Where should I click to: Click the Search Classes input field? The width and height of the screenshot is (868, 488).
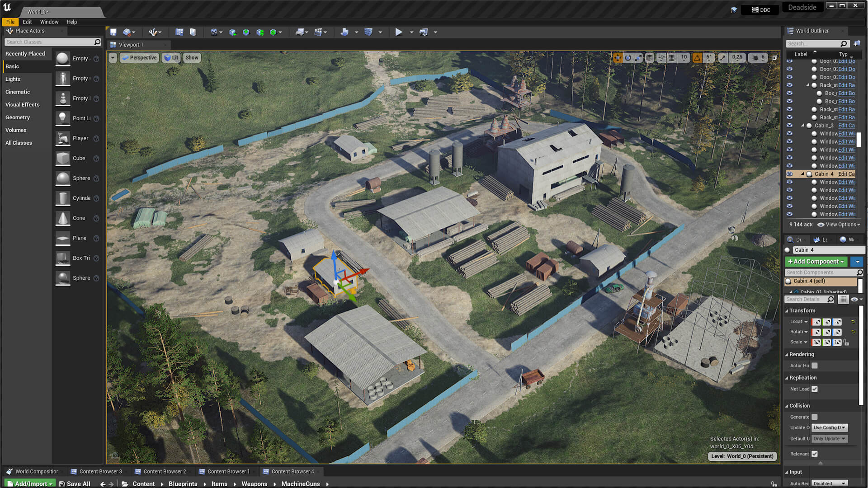click(x=53, y=42)
